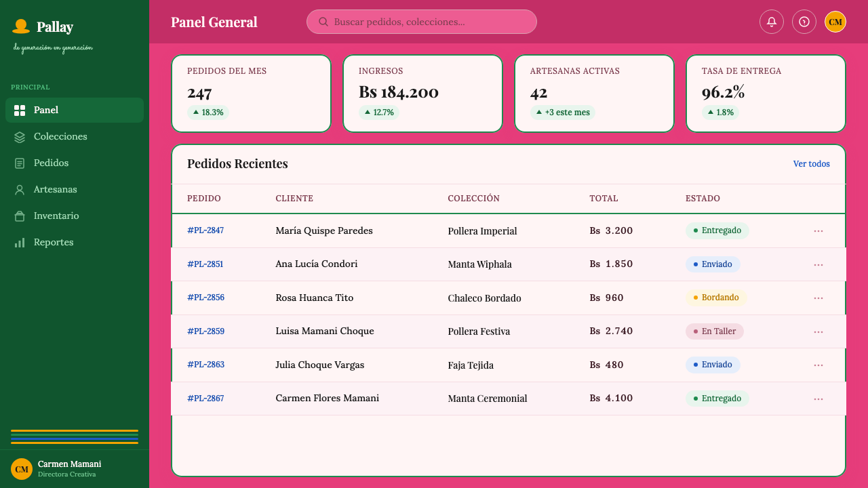The width and height of the screenshot is (868, 488).
Task: Click the Bordando status badge
Action: pos(716,298)
